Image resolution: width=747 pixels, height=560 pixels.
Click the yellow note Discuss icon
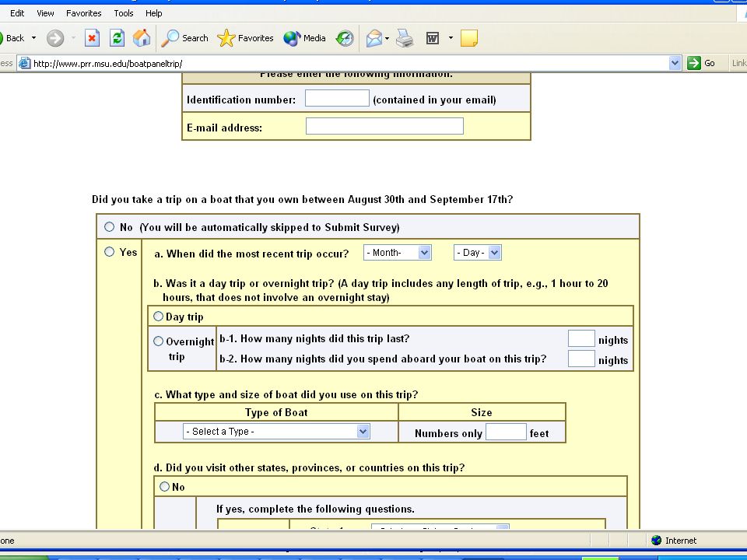click(x=469, y=38)
